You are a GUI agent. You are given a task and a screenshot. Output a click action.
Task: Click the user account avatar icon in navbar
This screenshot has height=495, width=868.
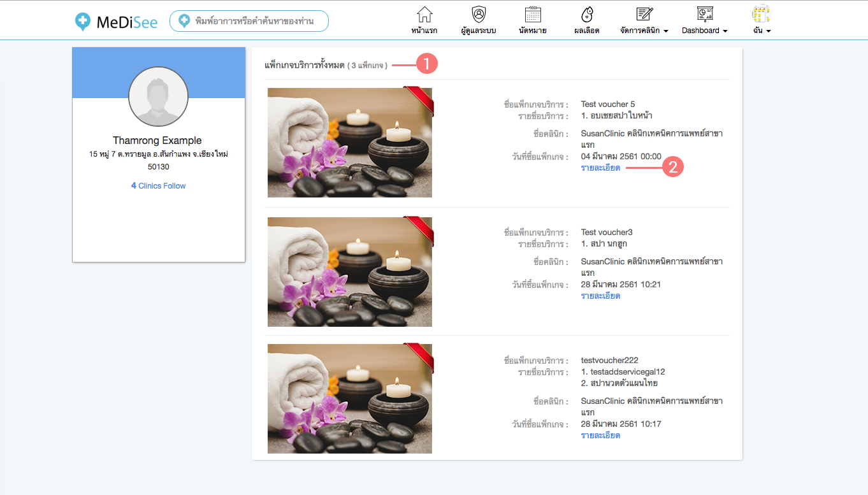click(761, 15)
